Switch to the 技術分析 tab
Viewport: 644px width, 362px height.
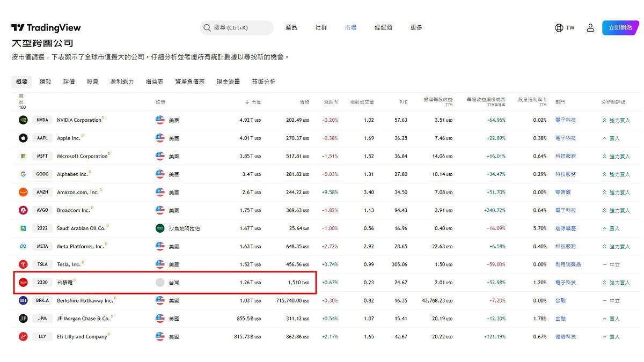pyautogui.click(x=264, y=82)
